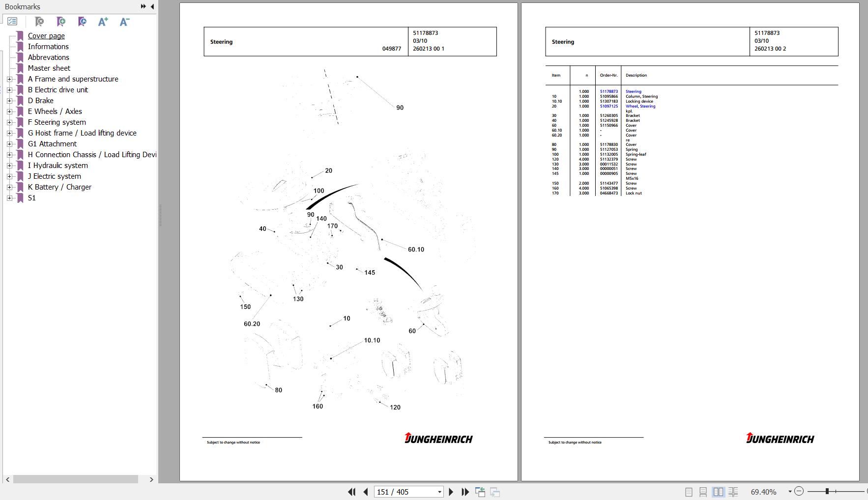Click order number link 51097125
The image size is (868, 500).
tap(608, 106)
